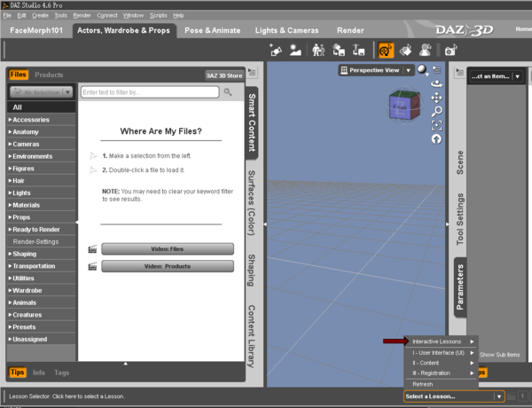
Task: Open the No Selection dropdown
Action: coord(41,92)
